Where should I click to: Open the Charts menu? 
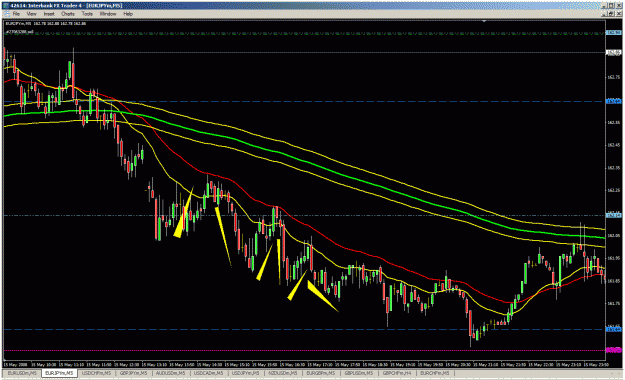pyautogui.click(x=68, y=14)
